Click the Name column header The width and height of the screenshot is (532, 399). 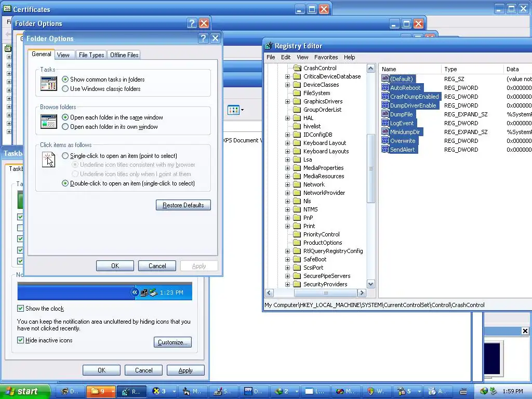(410, 69)
